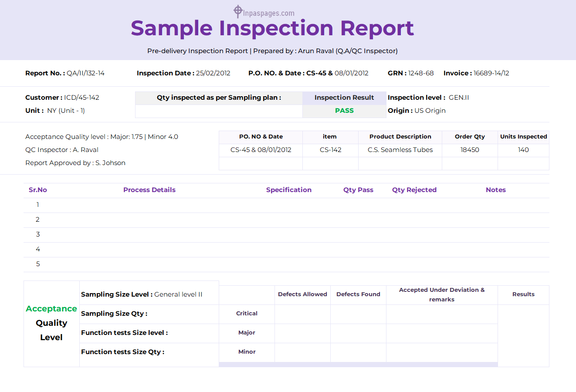Select the Customer ICD/45-142 entry
This screenshot has height=392, width=576.
(82, 97)
